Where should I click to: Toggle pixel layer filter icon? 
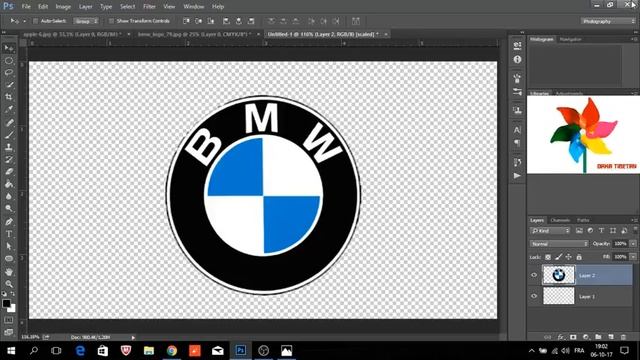(x=579, y=231)
